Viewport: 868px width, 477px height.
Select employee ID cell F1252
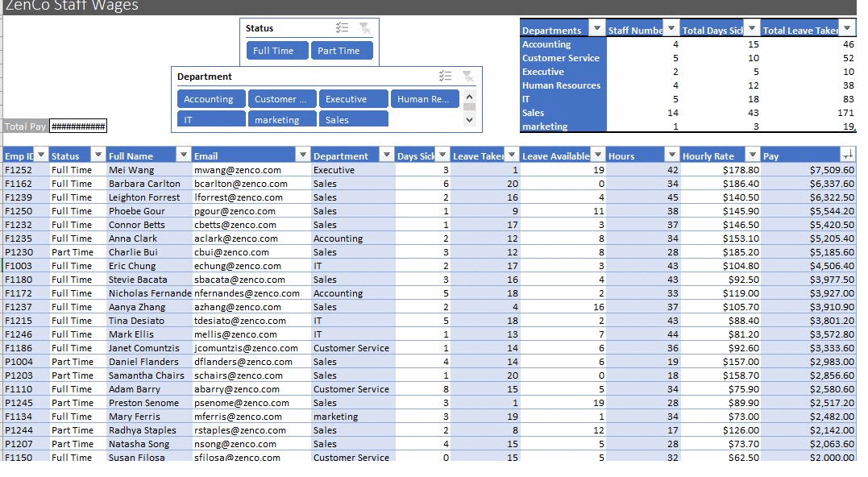tap(26, 170)
